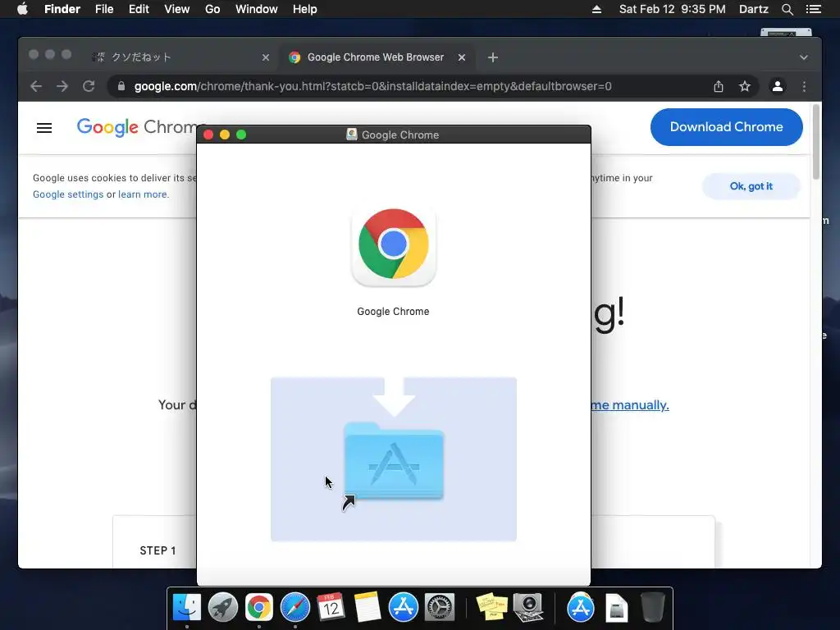Open Chrome three-dot menu

click(804, 86)
